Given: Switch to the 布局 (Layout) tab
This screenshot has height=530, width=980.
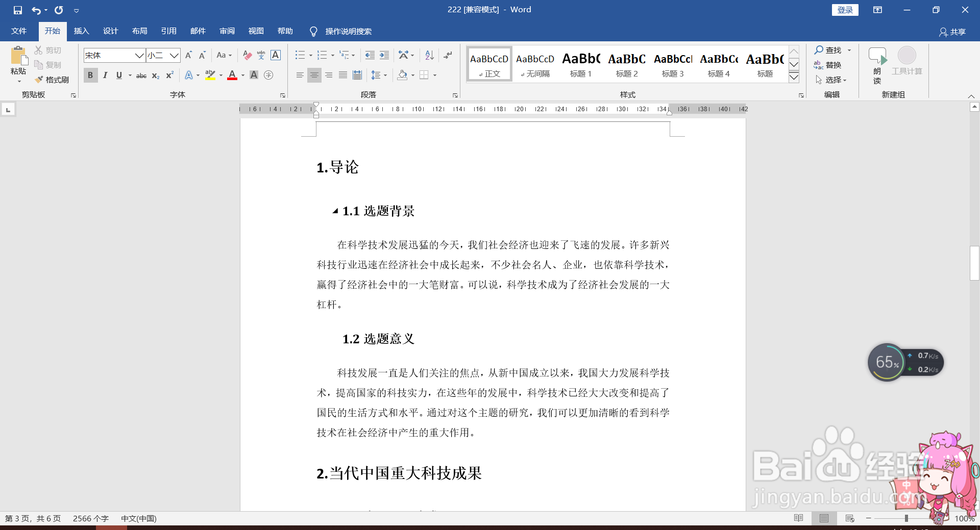Looking at the screenshot, I should [139, 31].
